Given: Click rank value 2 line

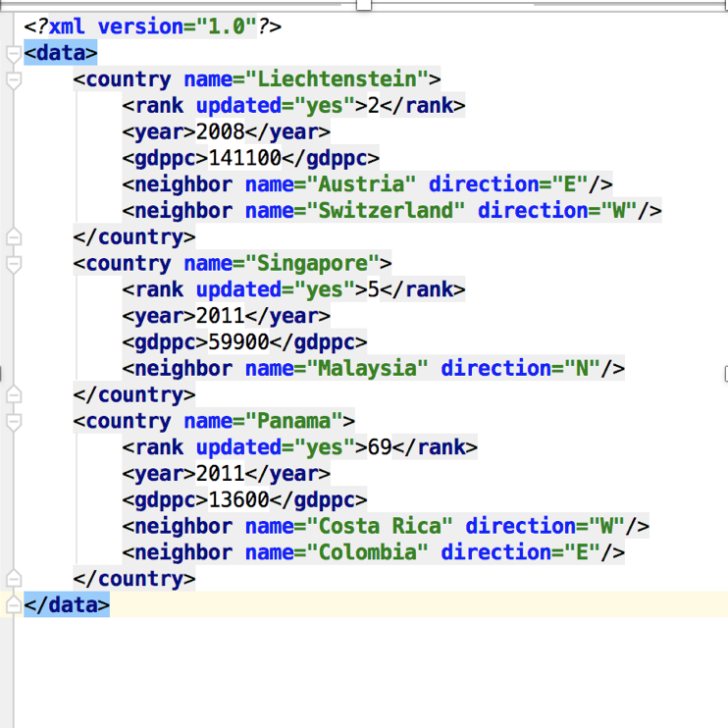Looking at the screenshot, I should 293,105.
